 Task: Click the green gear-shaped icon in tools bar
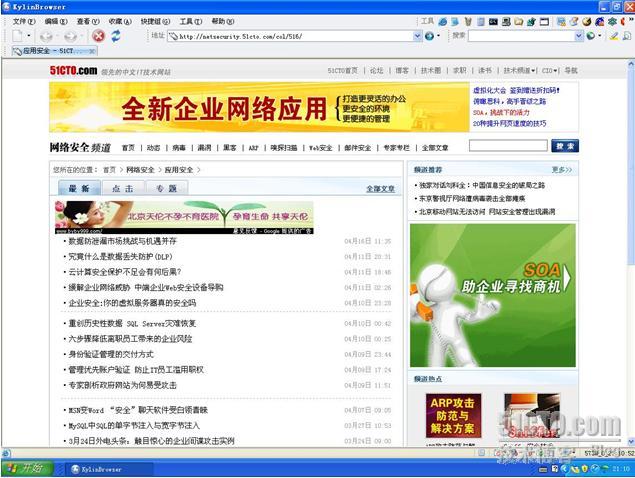(x=612, y=22)
